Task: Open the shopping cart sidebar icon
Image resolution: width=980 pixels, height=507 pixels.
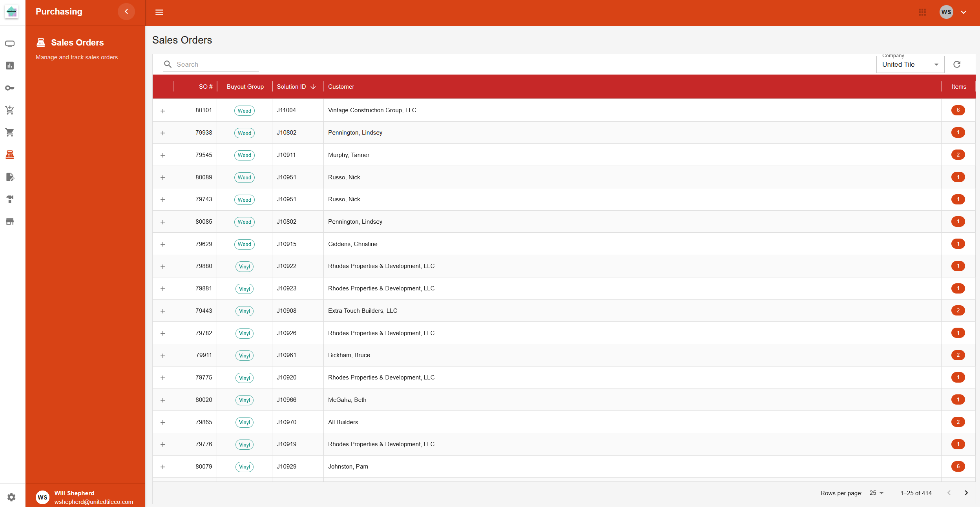Action: point(10,132)
